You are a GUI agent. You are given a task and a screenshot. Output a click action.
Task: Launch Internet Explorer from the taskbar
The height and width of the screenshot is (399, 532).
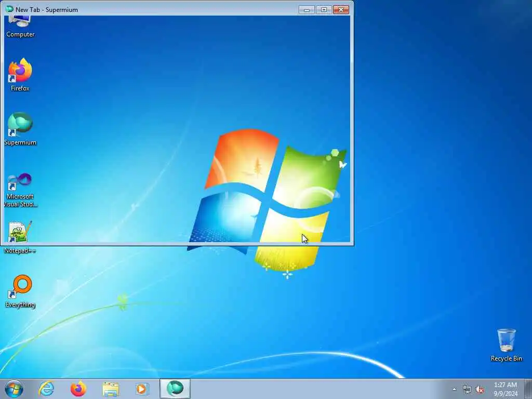(x=46, y=389)
